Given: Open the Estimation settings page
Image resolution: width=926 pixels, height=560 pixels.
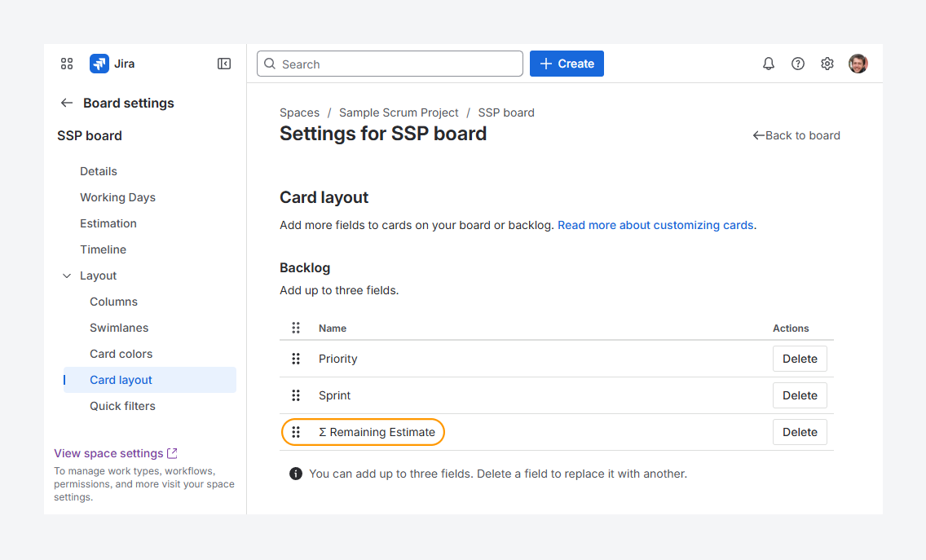Looking at the screenshot, I should pyautogui.click(x=108, y=223).
